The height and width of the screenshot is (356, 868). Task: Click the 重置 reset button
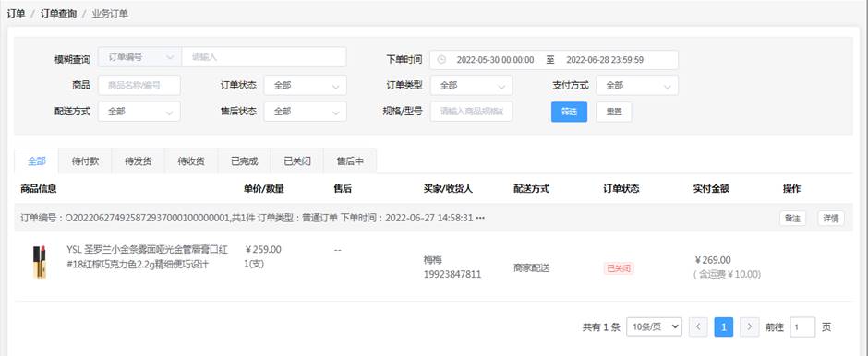tap(614, 112)
